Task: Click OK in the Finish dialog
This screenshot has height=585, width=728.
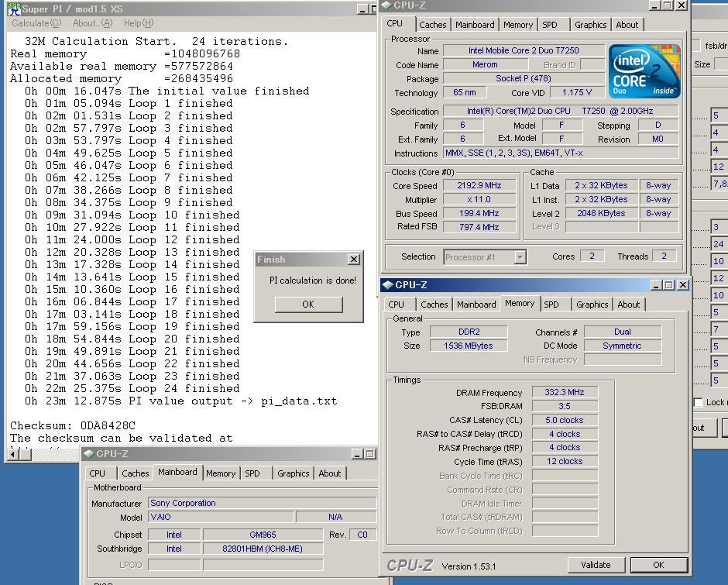Action: click(308, 305)
